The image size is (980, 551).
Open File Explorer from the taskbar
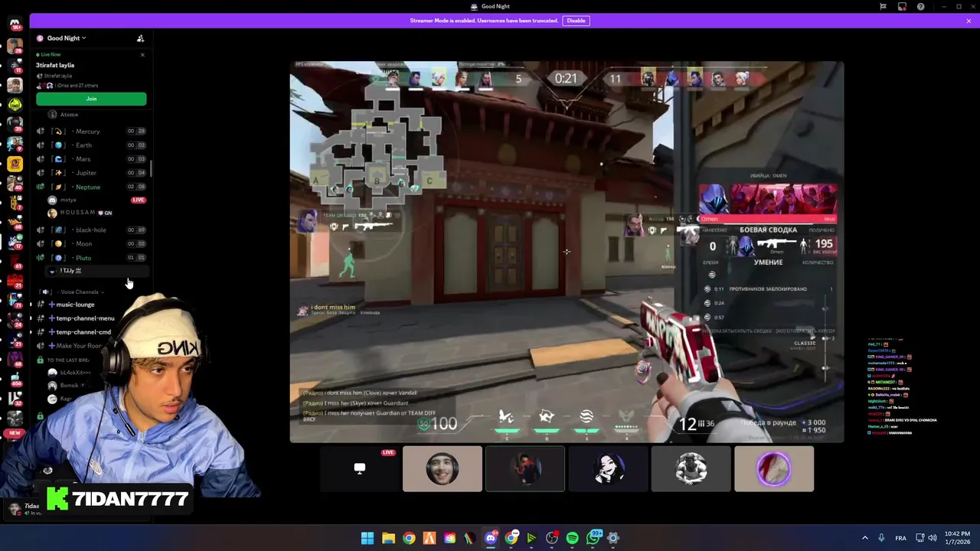[x=388, y=538]
